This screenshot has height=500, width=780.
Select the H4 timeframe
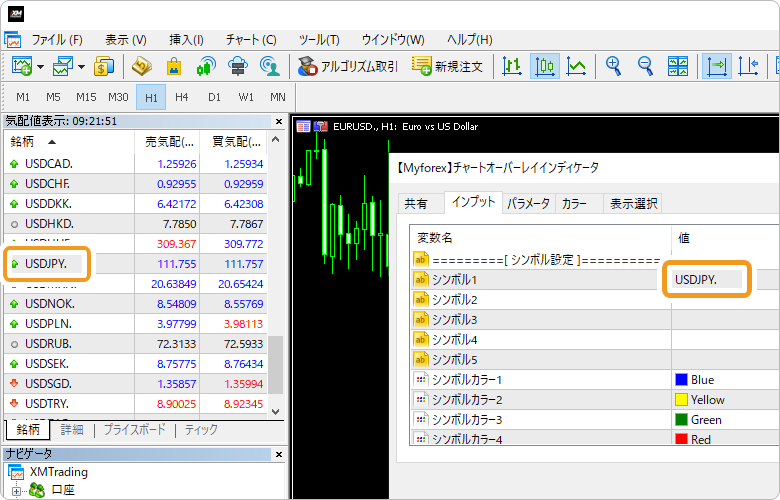point(182,97)
